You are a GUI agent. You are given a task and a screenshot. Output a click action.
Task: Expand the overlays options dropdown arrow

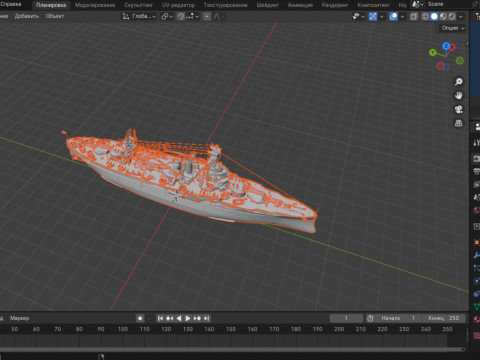[402, 16]
